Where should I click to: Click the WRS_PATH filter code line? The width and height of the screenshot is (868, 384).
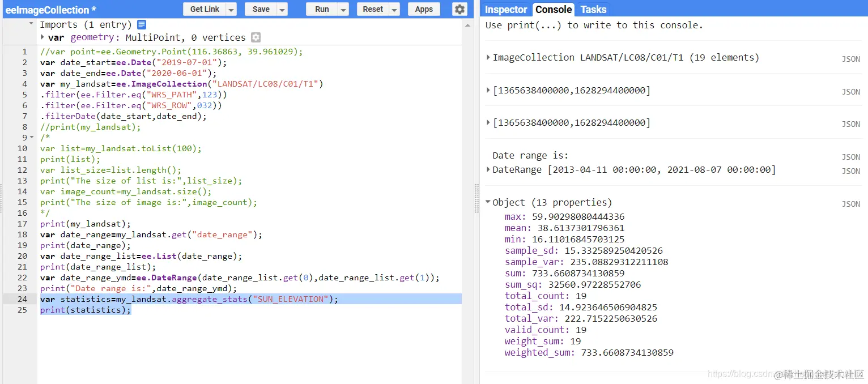pos(134,95)
